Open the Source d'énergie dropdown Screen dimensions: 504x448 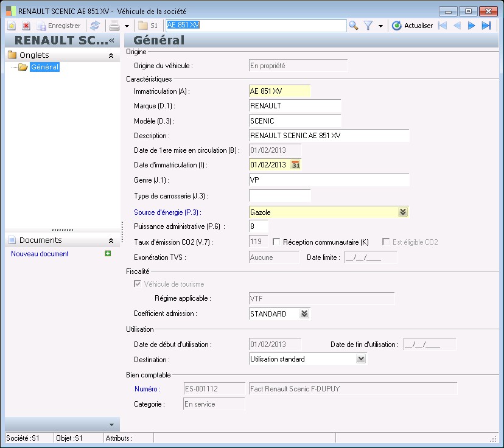[x=403, y=212]
